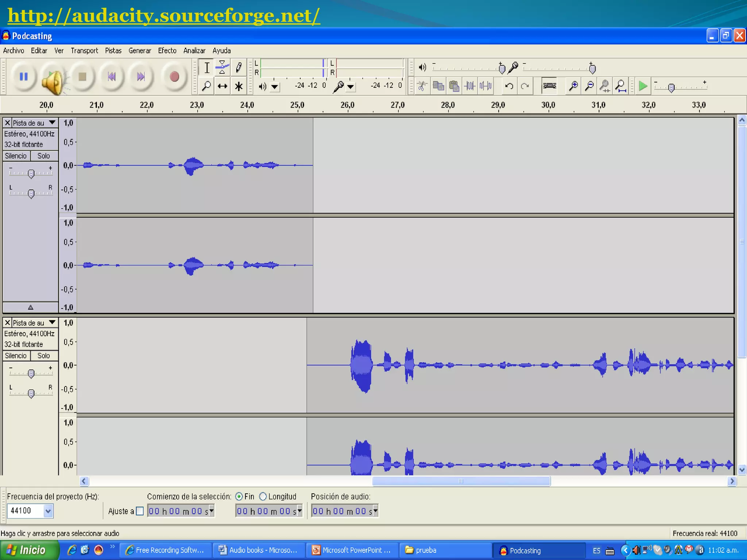Click the horizontal scrollbar thumb

(461, 481)
